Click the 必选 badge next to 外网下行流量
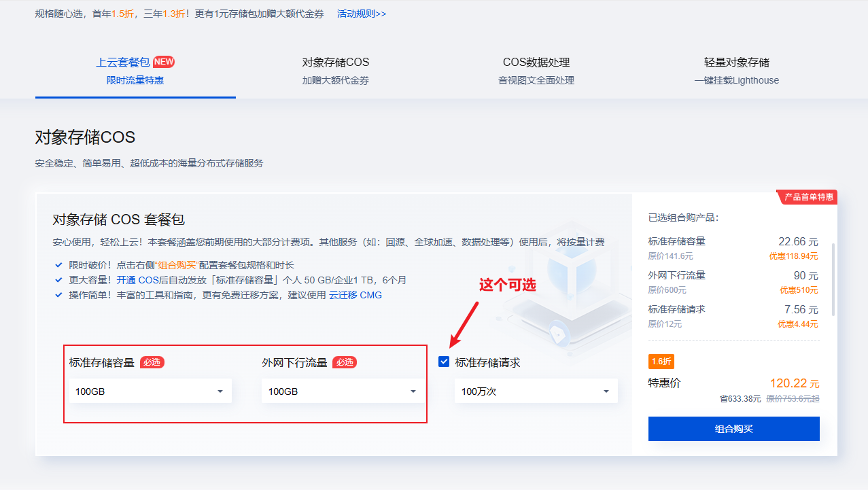Screen dimensions: 868x490 [x=345, y=362]
